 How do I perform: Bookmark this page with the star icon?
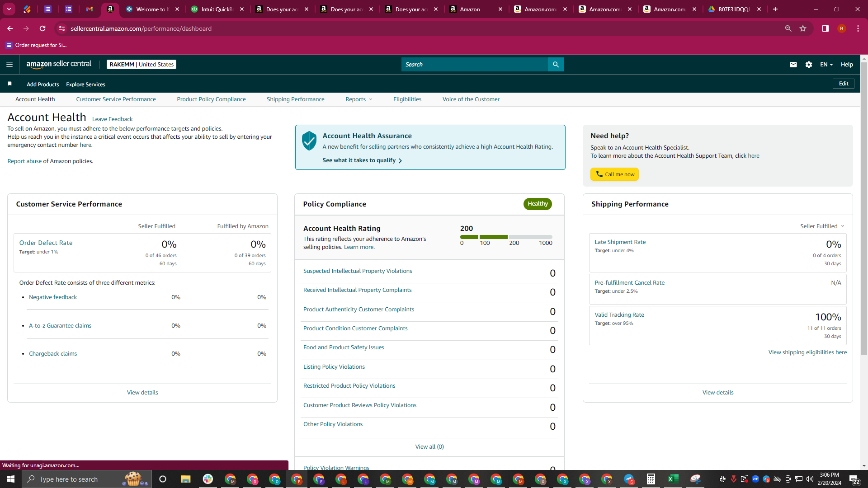click(803, 28)
